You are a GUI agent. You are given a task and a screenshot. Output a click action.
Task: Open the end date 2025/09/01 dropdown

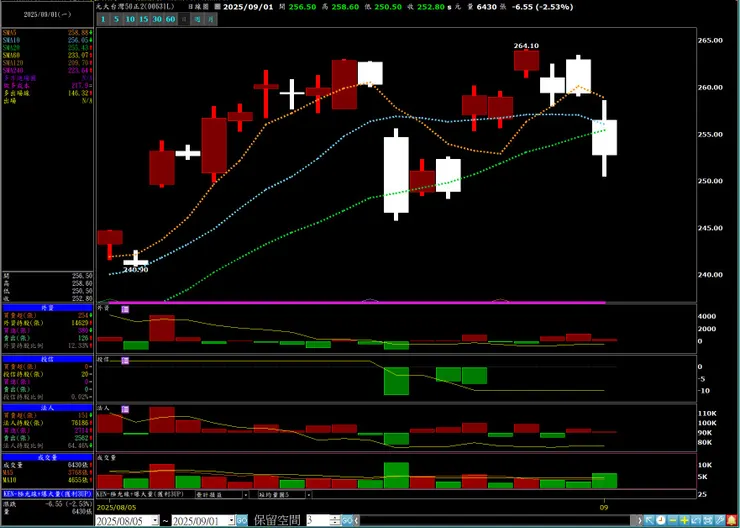point(231,520)
